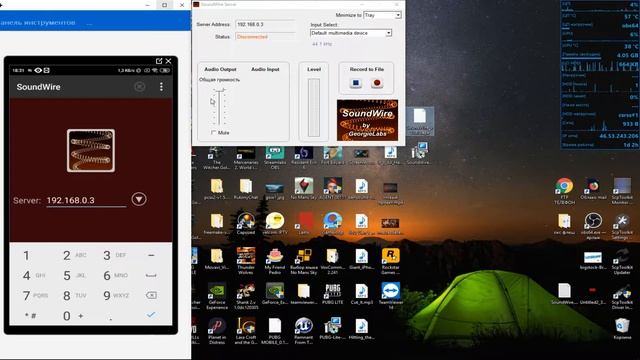Viewport: 640px width, 360px height.
Task: Open the Shank 2 desktop shortcut
Action: tap(246, 296)
